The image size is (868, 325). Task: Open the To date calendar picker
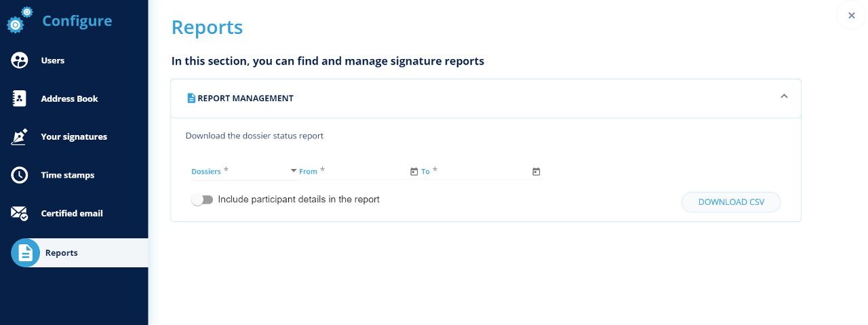click(x=536, y=172)
